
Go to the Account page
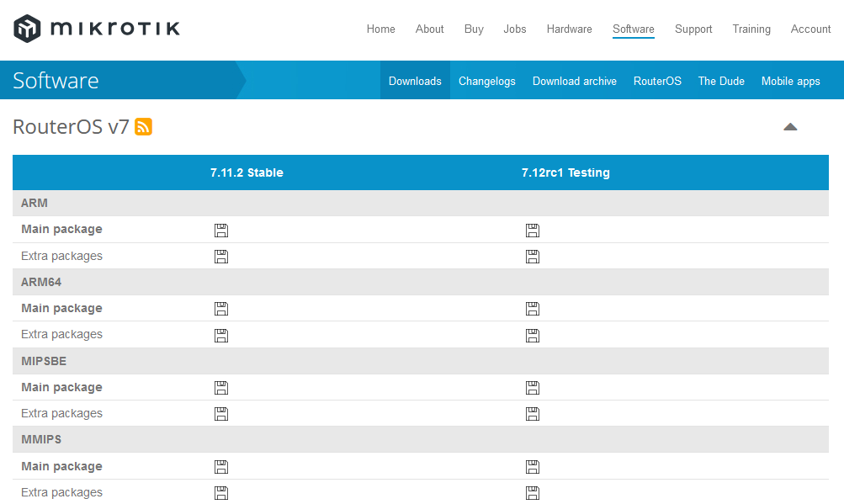[810, 29]
